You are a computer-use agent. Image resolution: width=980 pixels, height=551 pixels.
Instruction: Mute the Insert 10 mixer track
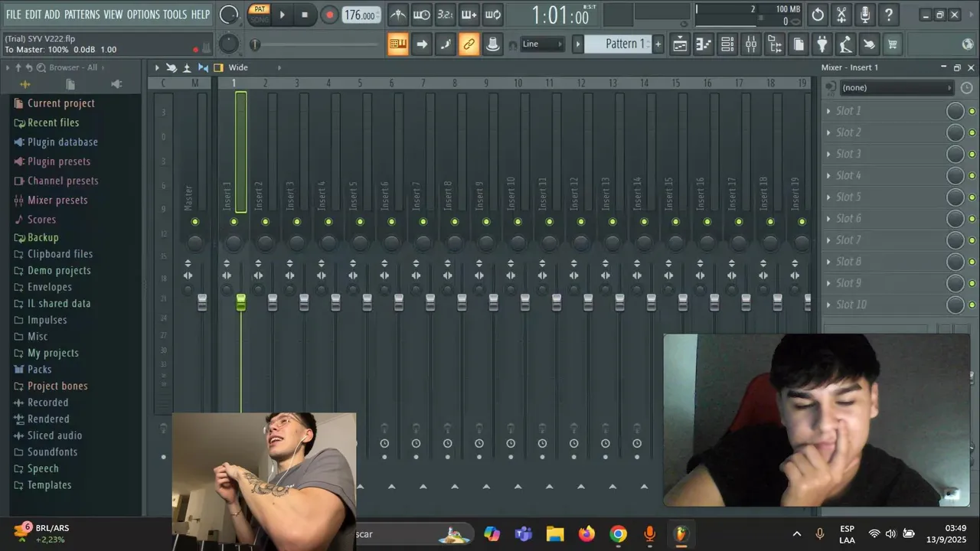518,222
